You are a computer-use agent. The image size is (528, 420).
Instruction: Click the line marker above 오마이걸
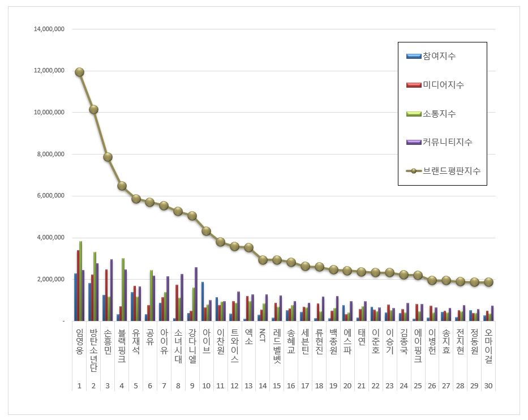[x=488, y=282]
